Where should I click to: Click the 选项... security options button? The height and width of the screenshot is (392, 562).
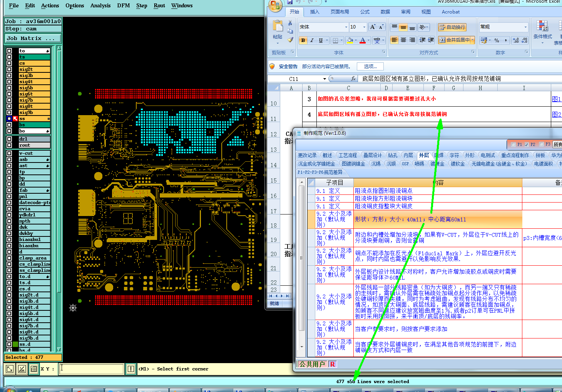click(370, 67)
